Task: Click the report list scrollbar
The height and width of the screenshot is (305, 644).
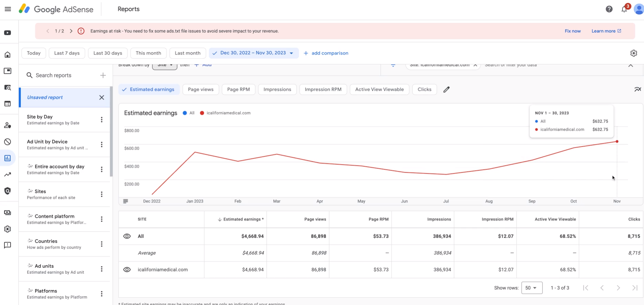Action: (x=111, y=132)
